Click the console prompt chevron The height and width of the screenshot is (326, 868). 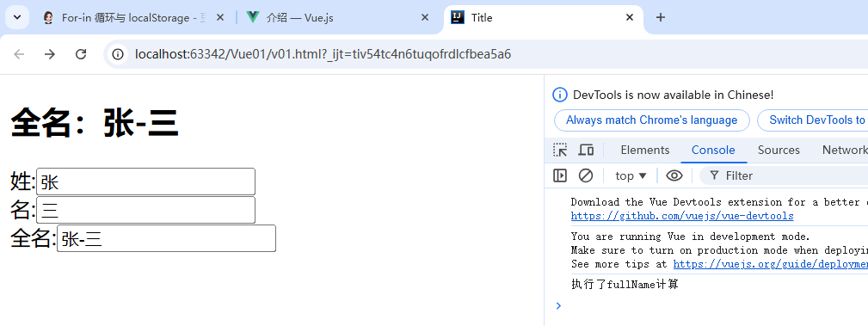[558, 305]
